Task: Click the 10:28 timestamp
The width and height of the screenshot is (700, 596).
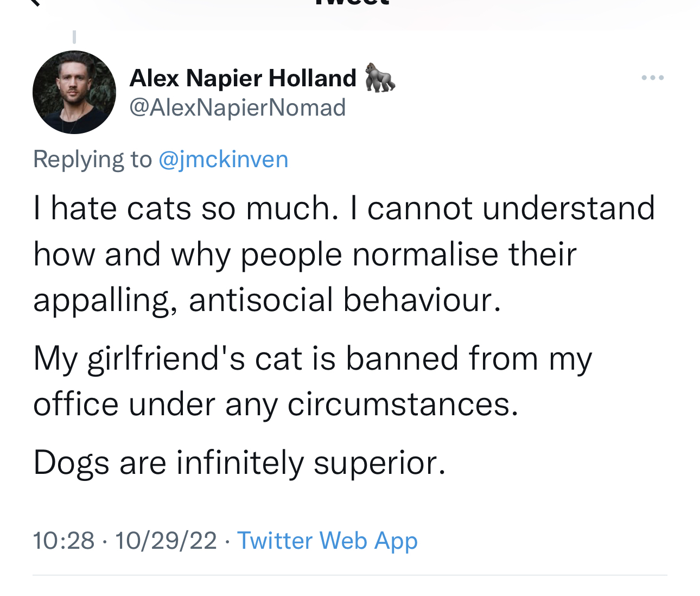Action: coord(63,541)
